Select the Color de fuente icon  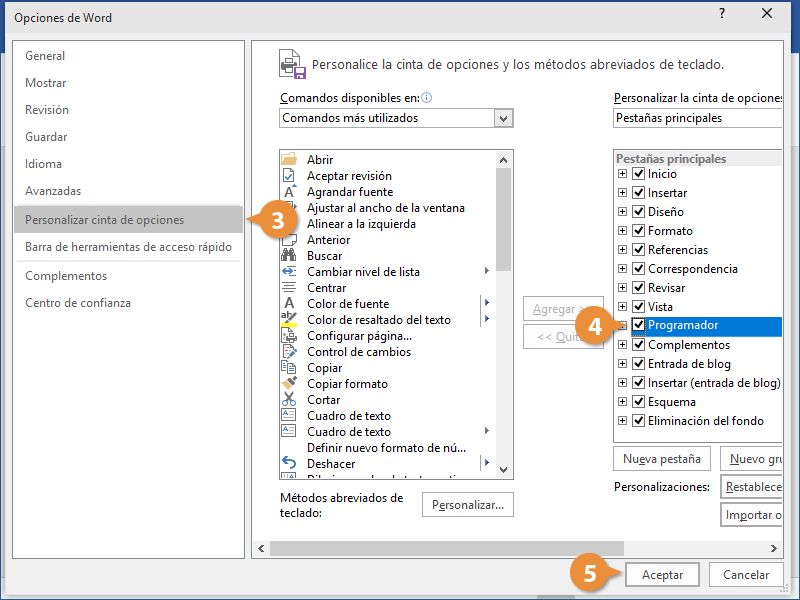tap(289, 304)
